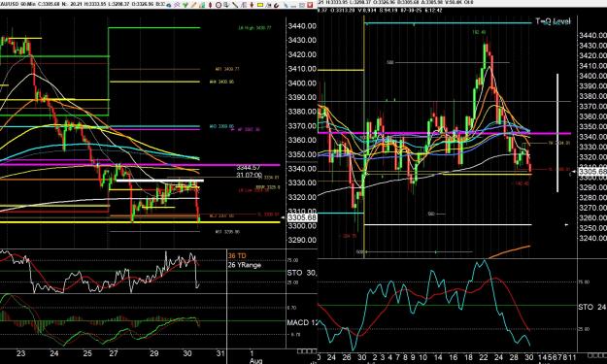Click the right chart's 3305.68 current price tag
The image size is (607, 364).
[x=592, y=172]
